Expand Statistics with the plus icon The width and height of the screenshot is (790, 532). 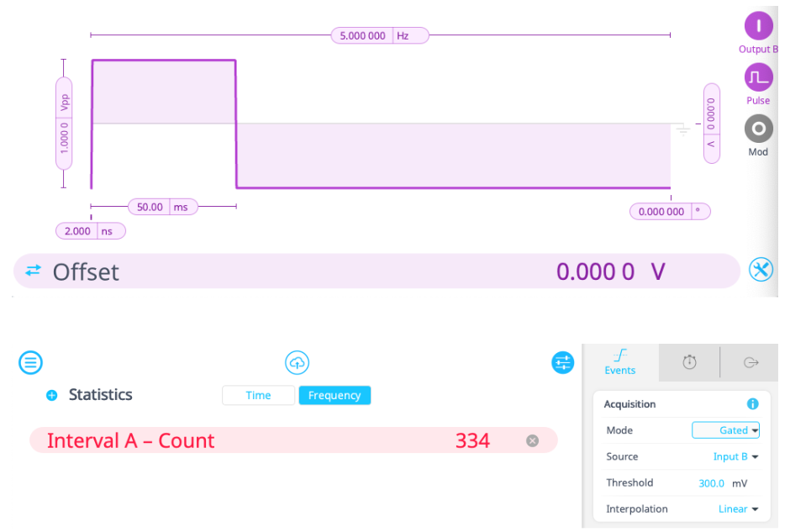52,395
